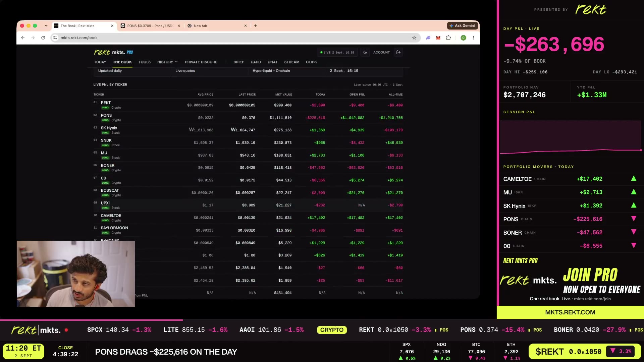Open the Chat page link
The image size is (644, 362).
point(272,62)
